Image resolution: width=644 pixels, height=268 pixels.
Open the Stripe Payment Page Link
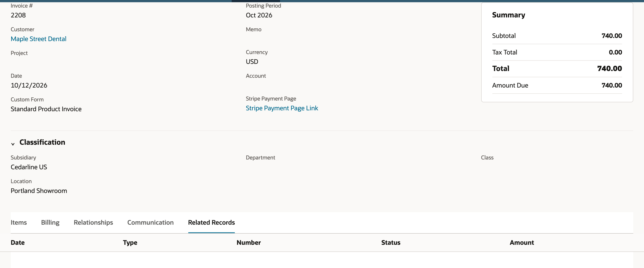click(282, 108)
